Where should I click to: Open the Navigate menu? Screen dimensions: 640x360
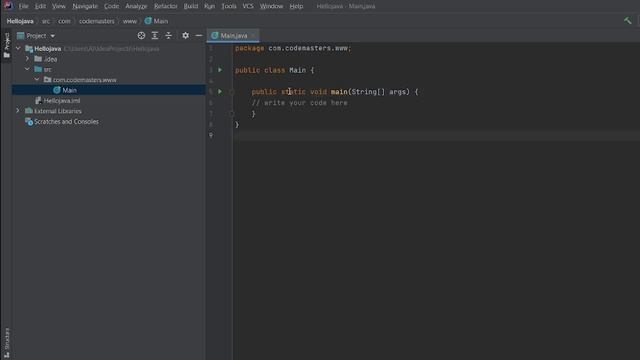coord(85,6)
